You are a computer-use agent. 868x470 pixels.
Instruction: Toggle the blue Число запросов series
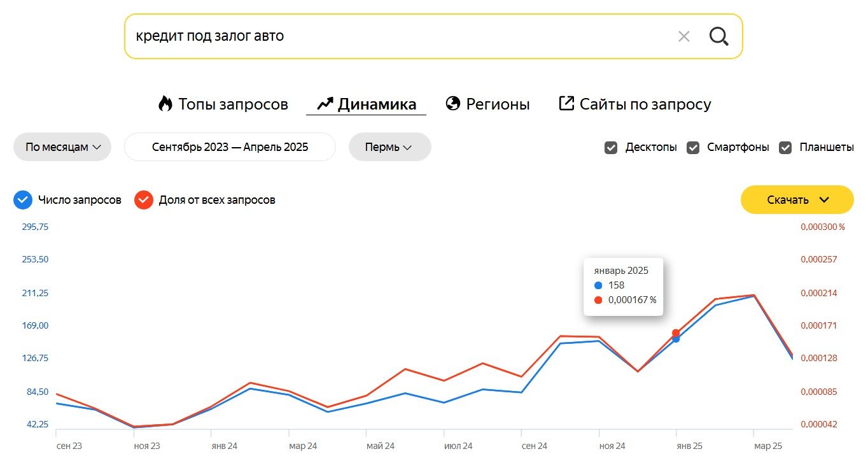pyautogui.click(x=23, y=200)
